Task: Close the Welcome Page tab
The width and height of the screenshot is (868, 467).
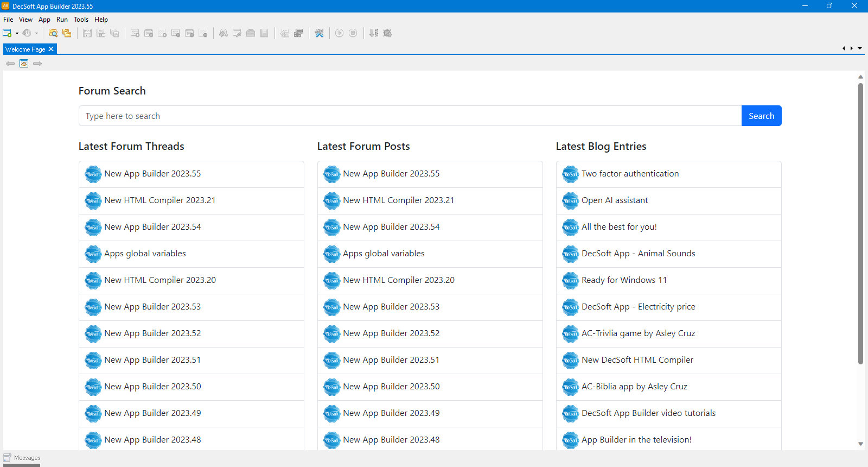Action: (51, 49)
